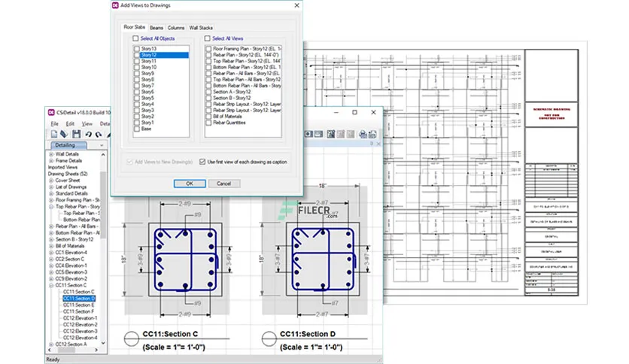Open the File menu
Screen dimensions: 629x364
click(x=55, y=124)
